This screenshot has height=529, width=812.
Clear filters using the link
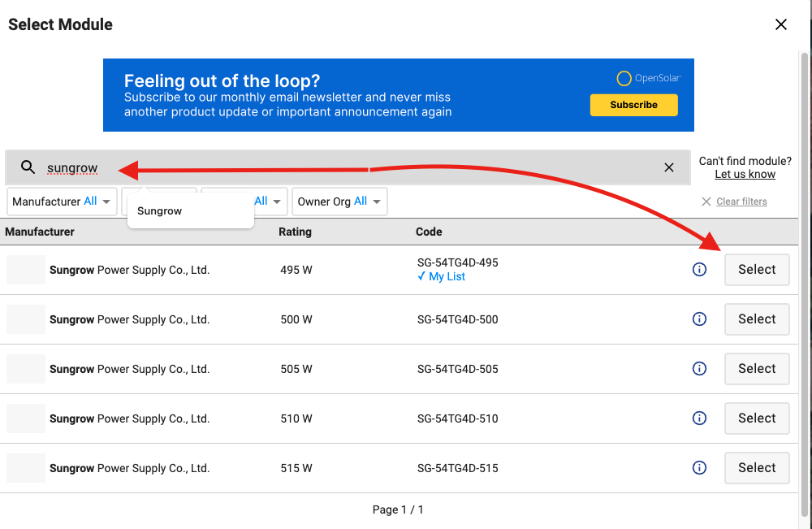pos(741,202)
